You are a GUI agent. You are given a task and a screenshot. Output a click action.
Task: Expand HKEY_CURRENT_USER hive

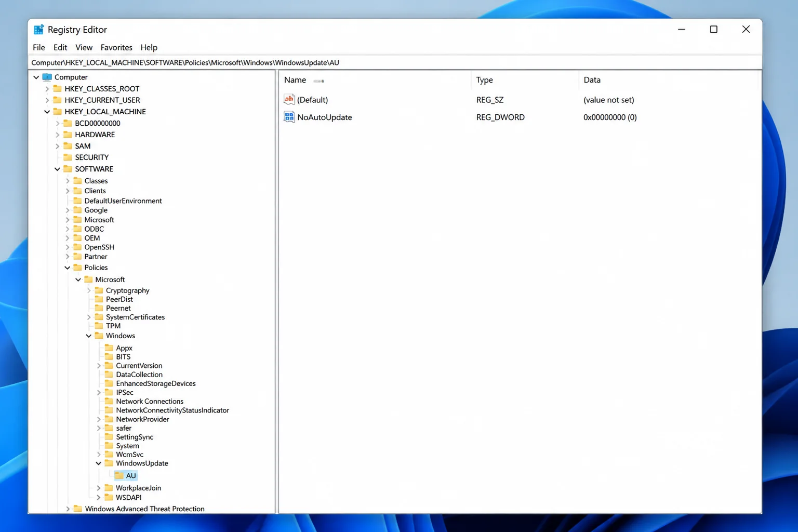point(47,100)
